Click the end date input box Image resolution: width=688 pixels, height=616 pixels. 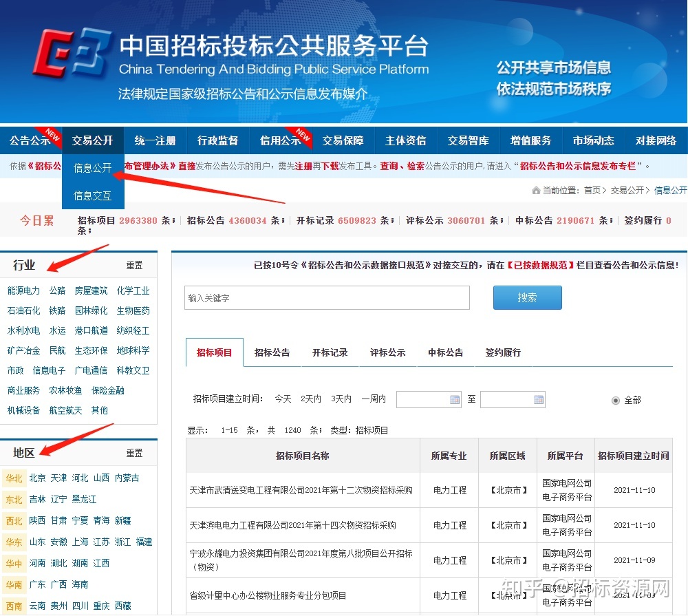(513, 400)
